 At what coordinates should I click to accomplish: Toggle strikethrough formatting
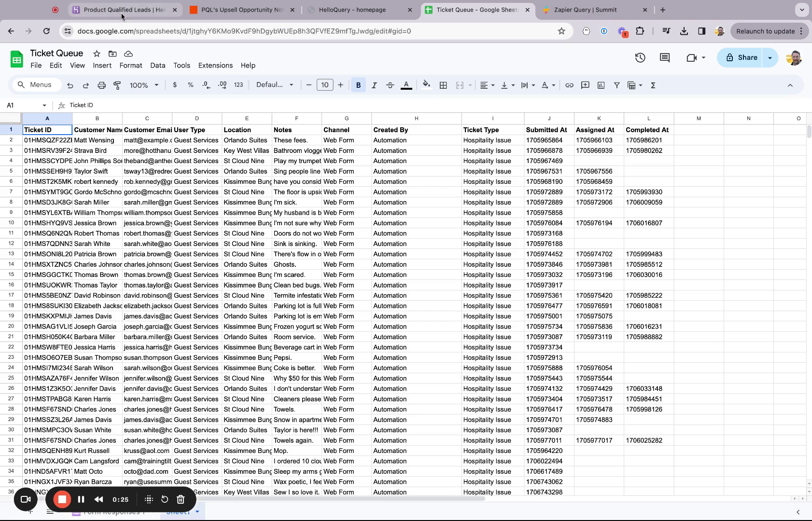[390, 85]
